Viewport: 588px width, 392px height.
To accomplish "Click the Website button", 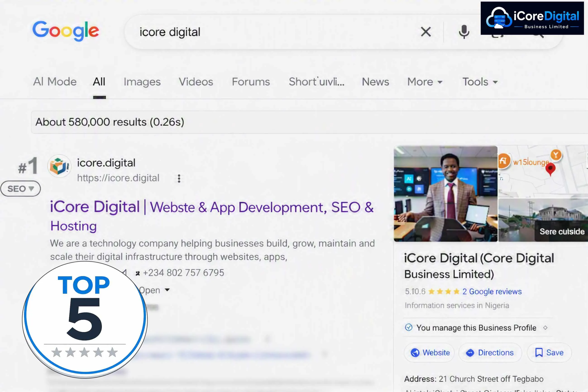I will point(430,352).
